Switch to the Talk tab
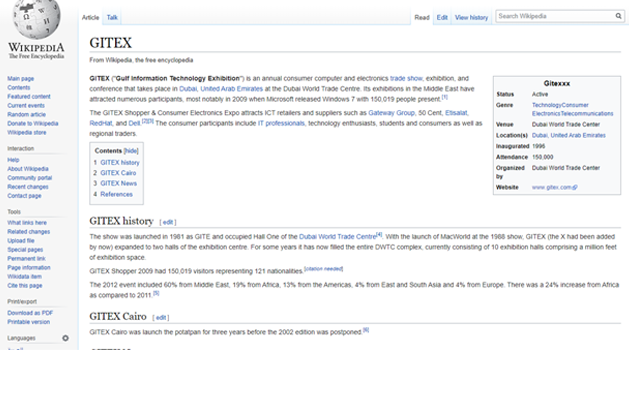The width and height of the screenshot is (629, 414). tap(113, 17)
